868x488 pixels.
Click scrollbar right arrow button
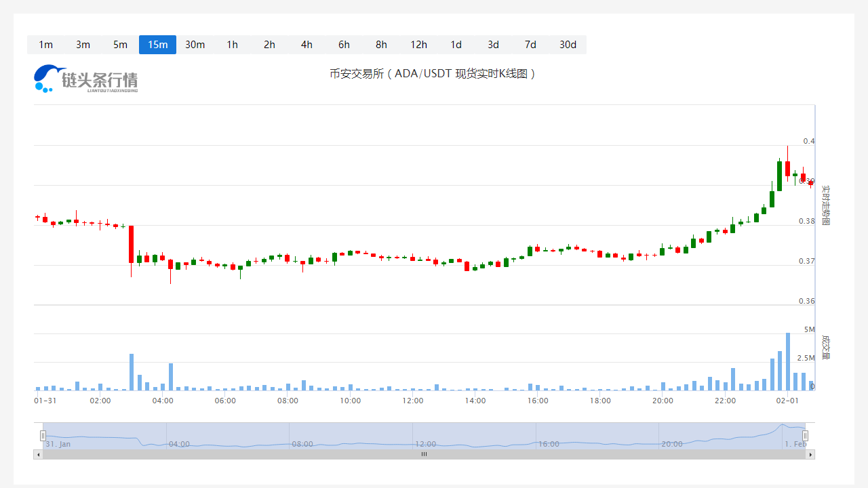pyautogui.click(x=810, y=455)
